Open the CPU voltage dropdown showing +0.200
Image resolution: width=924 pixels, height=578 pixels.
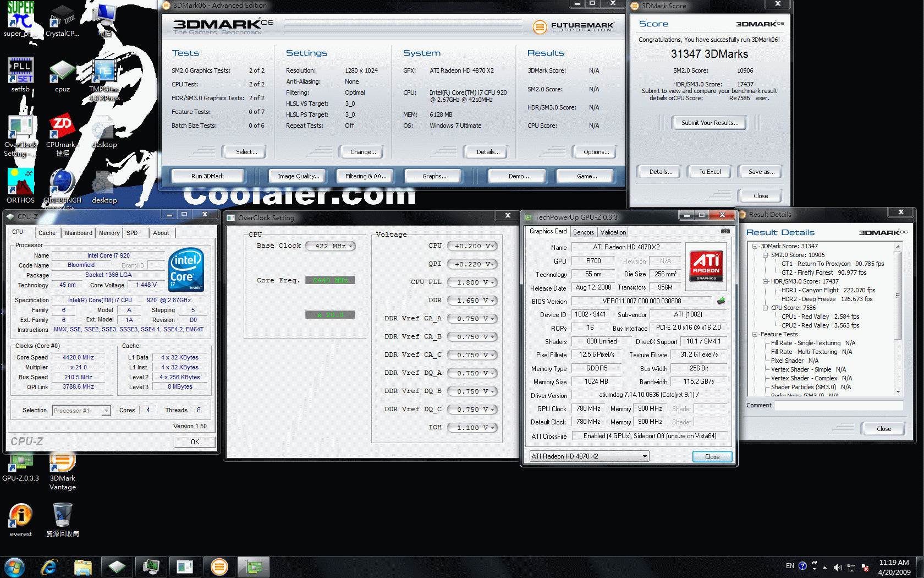472,246
